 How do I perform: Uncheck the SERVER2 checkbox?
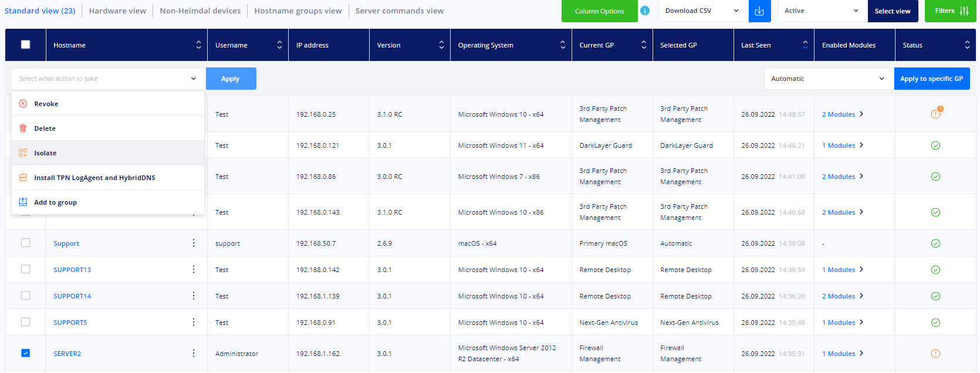click(x=25, y=353)
